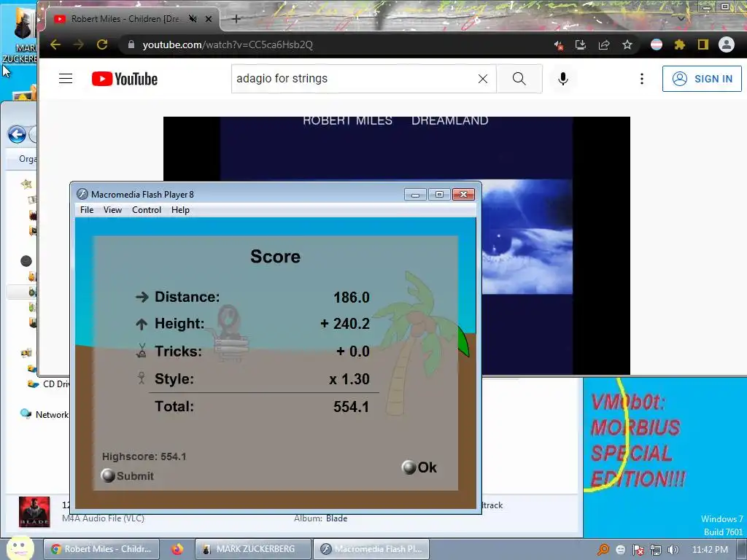Click the Explorer window back button
The width and height of the screenshot is (747, 560).
(x=17, y=135)
